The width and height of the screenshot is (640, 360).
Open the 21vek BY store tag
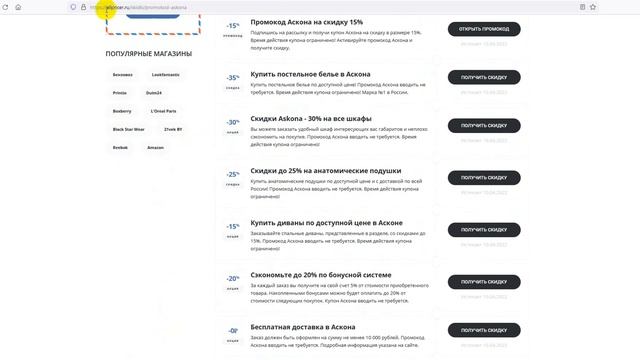[x=173, y=129]
